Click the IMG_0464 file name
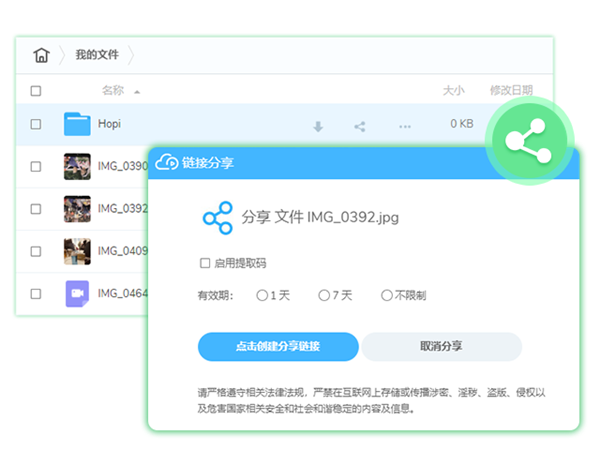Image resolution: width=600 pixels, height=450 pixels. pos(123,293)
